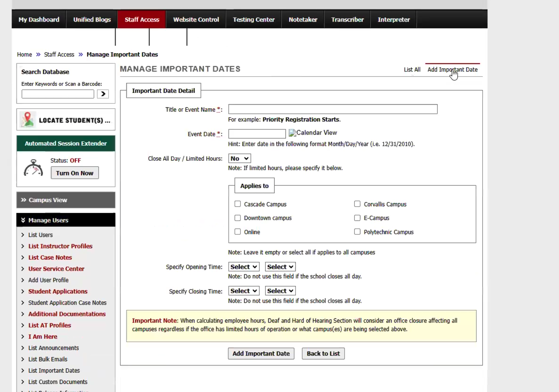Click the arrow icon next to List Users

(23, 235)
